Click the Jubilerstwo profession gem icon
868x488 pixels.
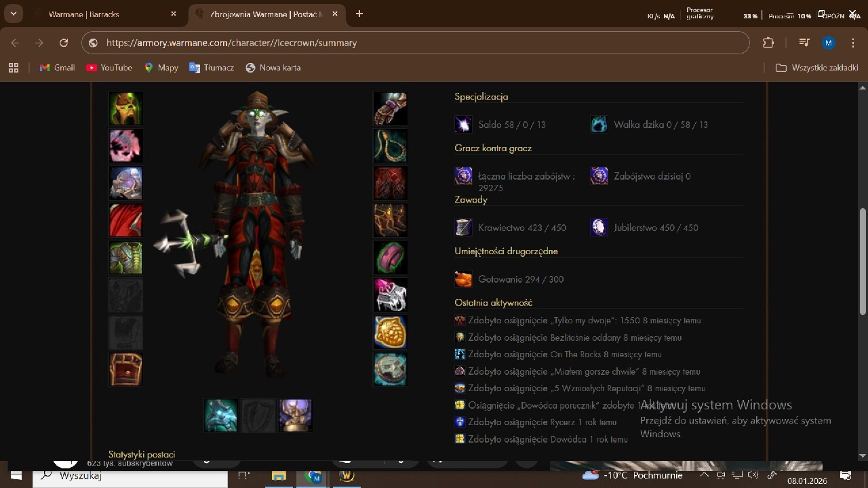click(599, 227)
